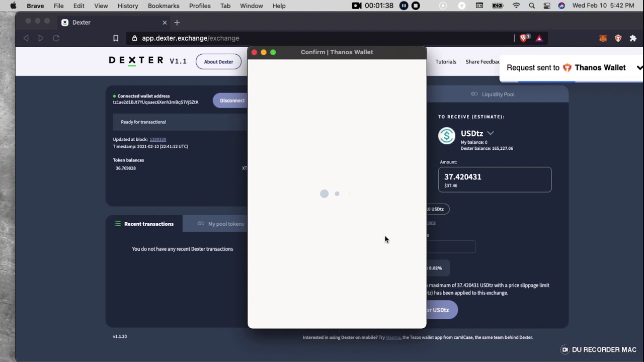Open the Share Feedback link

click(482, 62)
